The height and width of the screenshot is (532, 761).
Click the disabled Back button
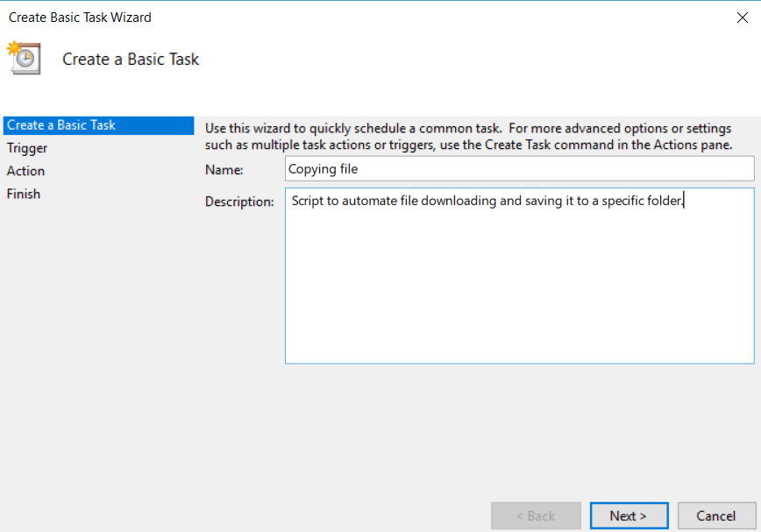pyautogui.click(x=536, y=515)
